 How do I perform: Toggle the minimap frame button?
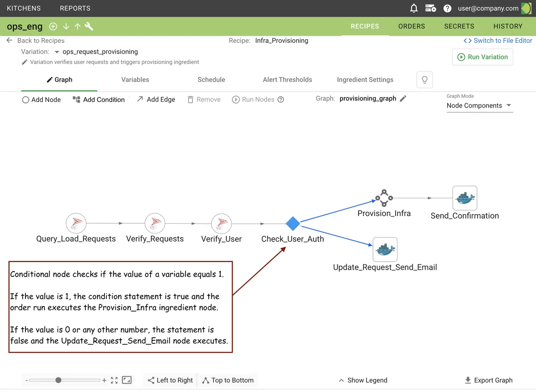(x=127, y=380)
